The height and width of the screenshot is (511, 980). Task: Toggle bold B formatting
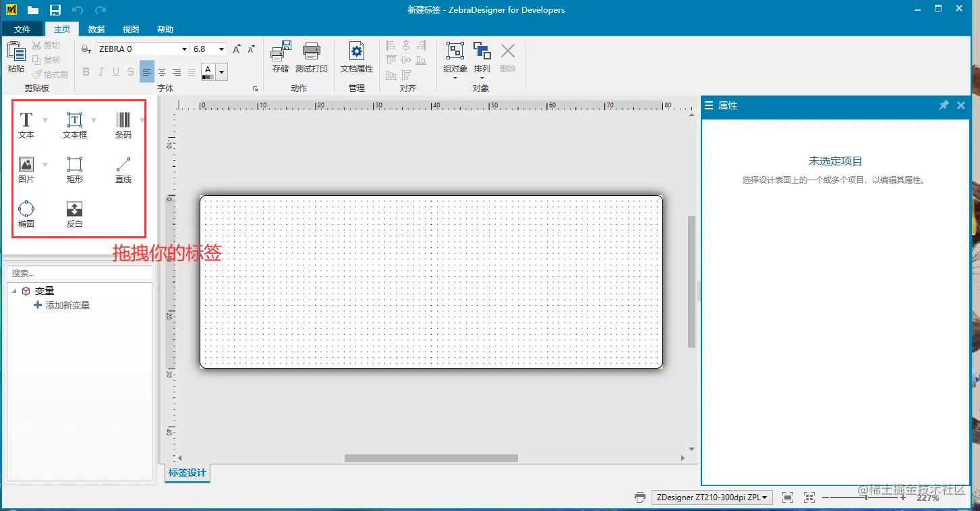click(86, 72)
